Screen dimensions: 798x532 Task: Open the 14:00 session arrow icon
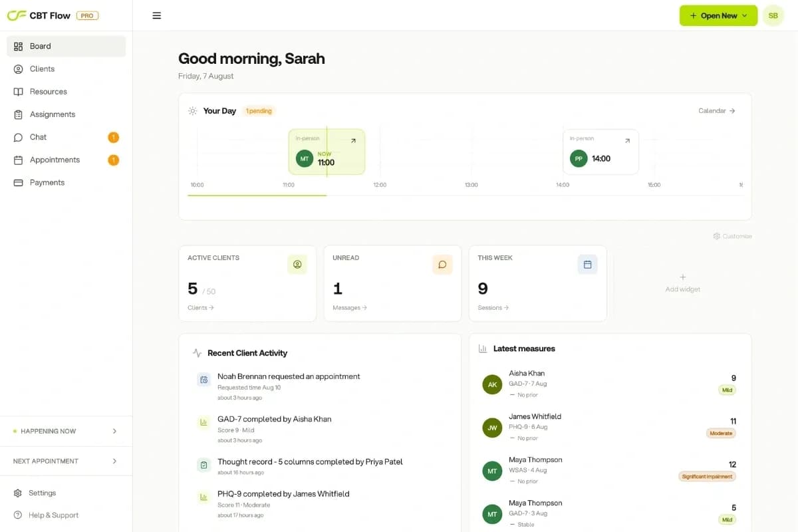tap(627, 140)
